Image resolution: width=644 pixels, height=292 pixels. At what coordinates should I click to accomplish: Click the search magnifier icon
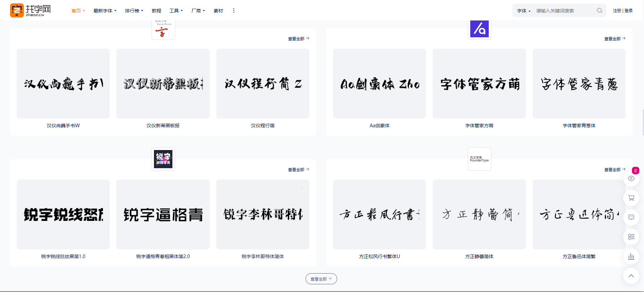tap(599, 11)
